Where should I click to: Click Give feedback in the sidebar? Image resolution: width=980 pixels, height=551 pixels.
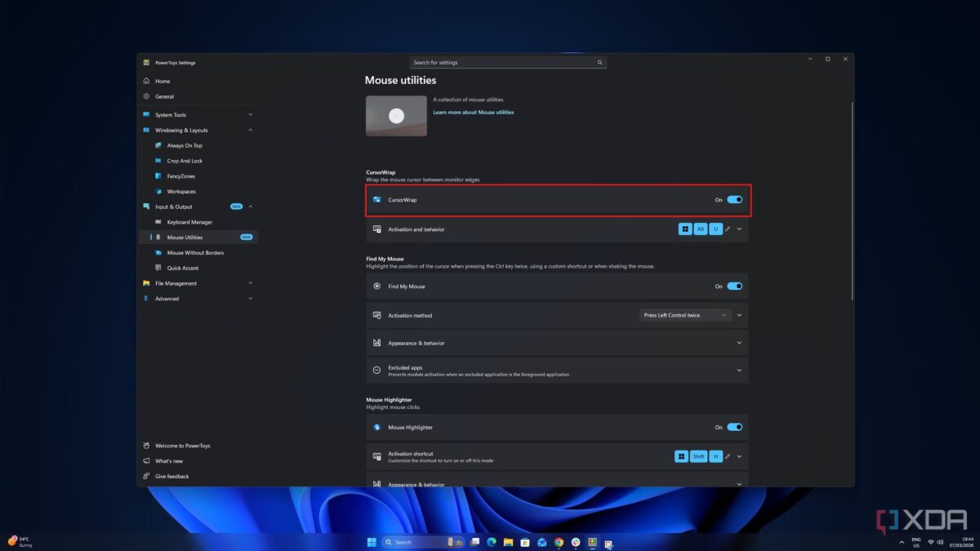pos(171,476)
